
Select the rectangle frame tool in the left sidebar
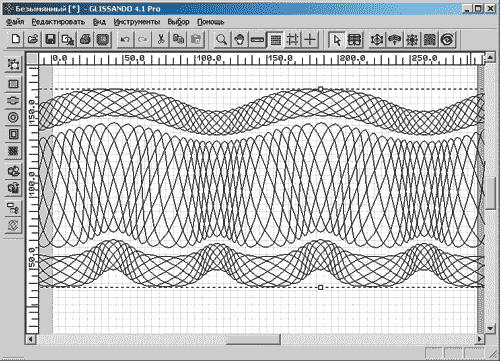tap(13, 84)
